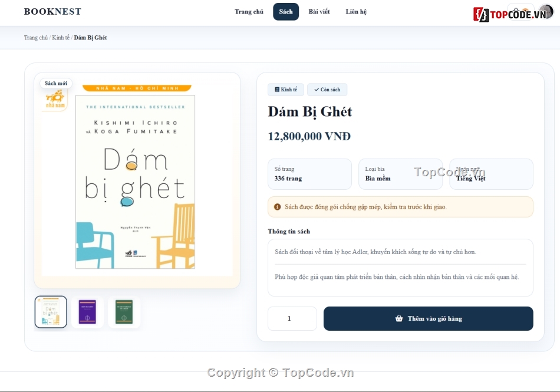
Task: Click the Thông tin sách heading
Action: click(289, 231)
